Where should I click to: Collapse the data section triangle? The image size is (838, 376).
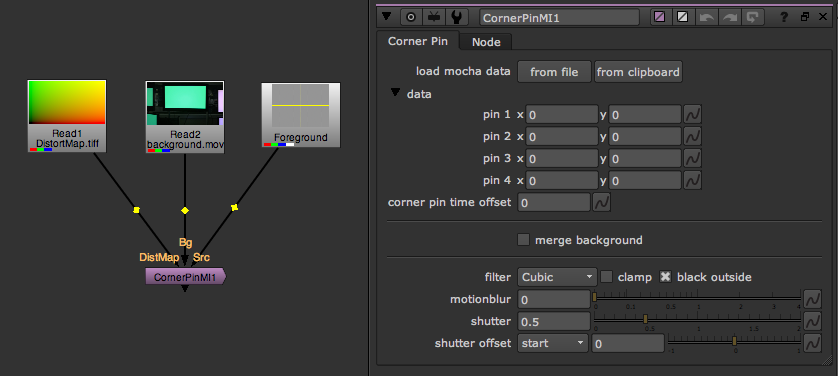(395, 93)
